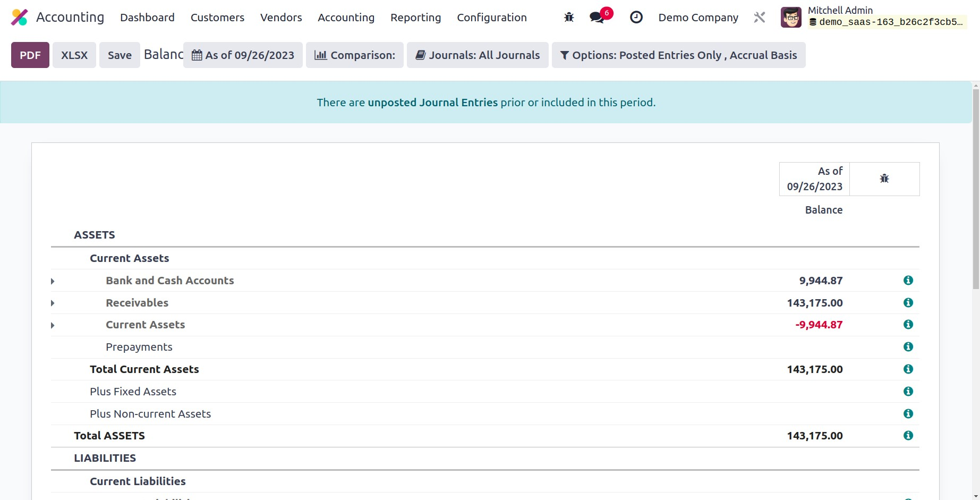Open the debug bug icon in navbar
Viewport: 980px width, 500px height.
(569, 18)
